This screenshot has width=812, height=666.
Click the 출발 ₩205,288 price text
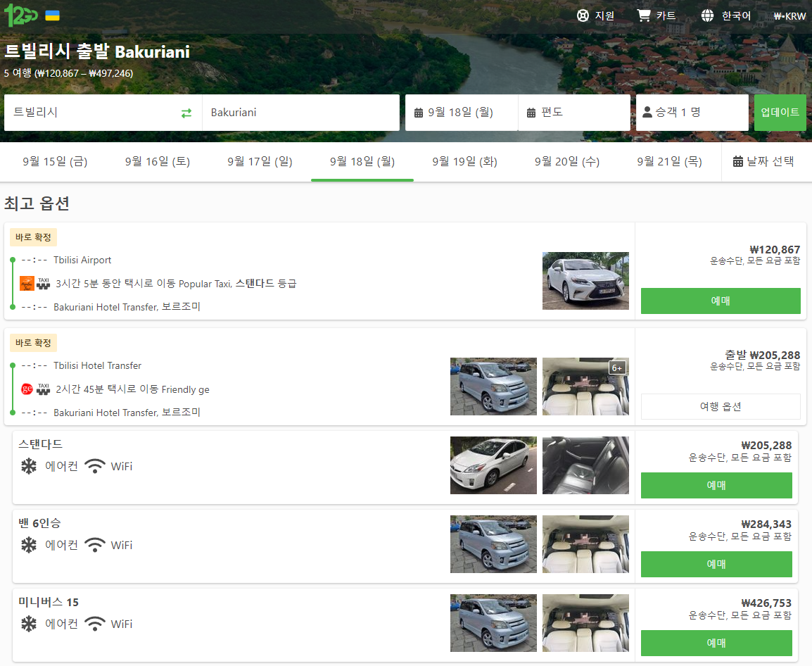coord(762,355)
